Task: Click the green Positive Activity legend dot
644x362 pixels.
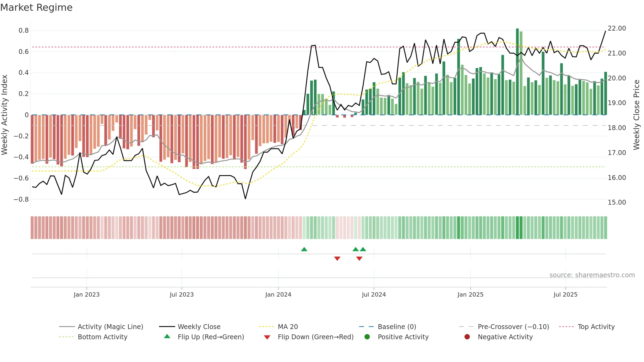Action: [x=367, y=337]
